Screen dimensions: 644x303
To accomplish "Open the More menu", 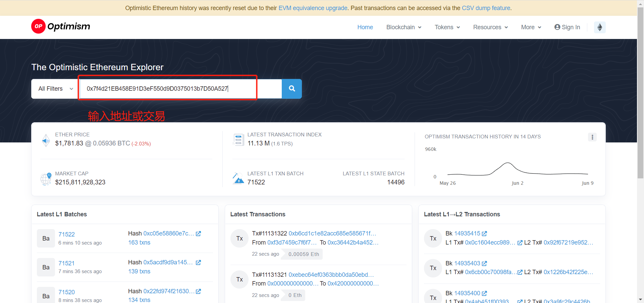I will [x=531, y=27].
